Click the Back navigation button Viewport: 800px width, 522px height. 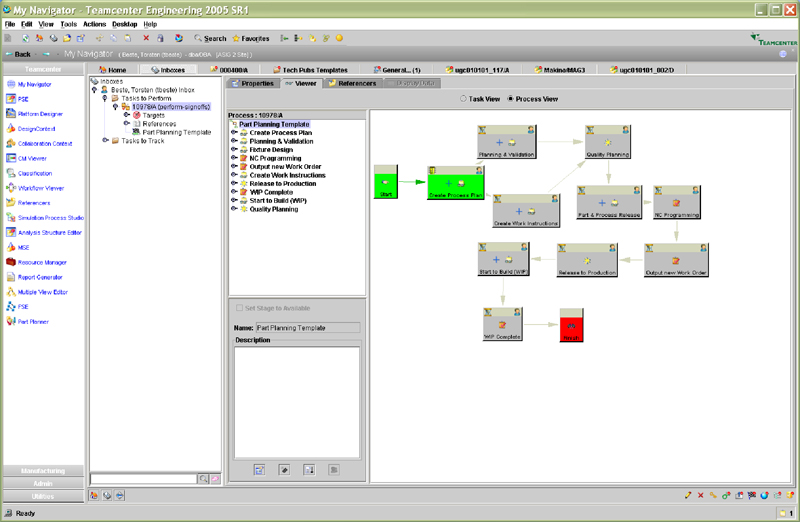[18, 54]
